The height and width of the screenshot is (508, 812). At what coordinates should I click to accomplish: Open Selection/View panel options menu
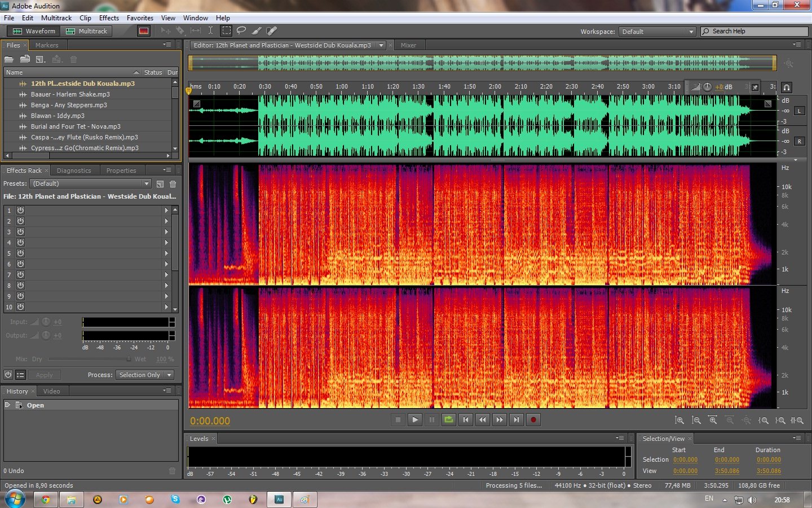click(x=797, y=438)
